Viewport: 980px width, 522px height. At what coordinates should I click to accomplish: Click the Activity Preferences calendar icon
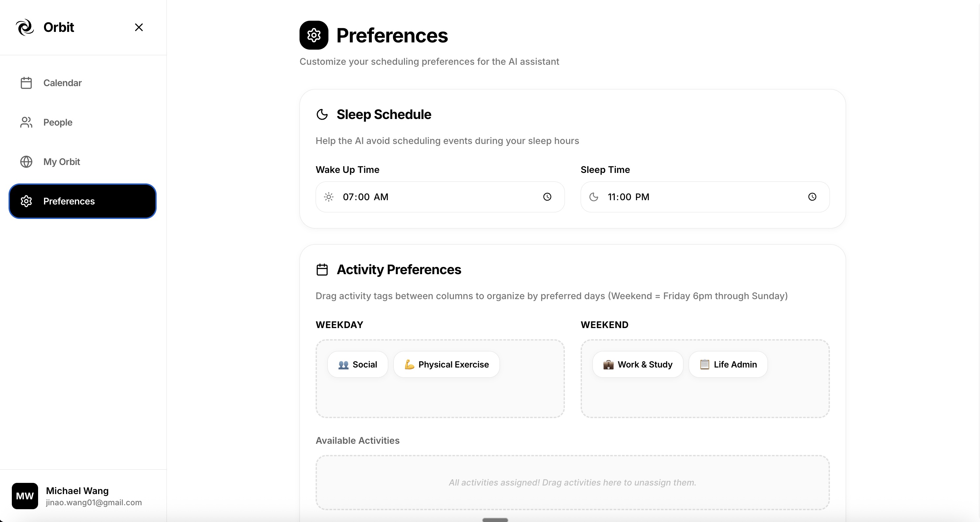[x=322, y=270]
